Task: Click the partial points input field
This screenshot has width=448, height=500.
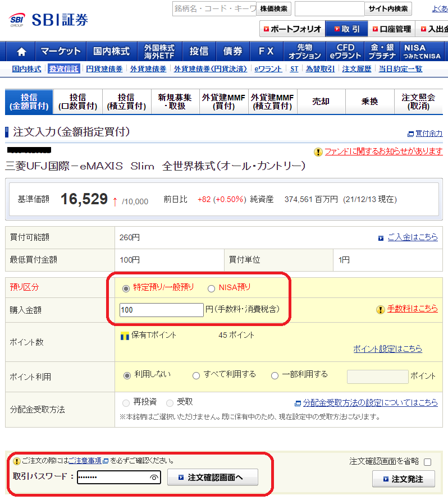Action: point(378,377)
